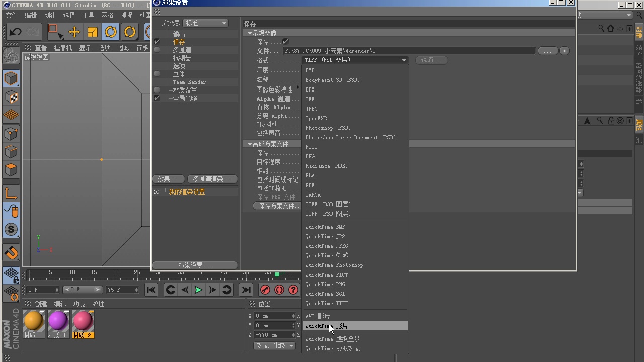Activate the Rotate tool icon
644x362 pixels.
click(111, 32)
